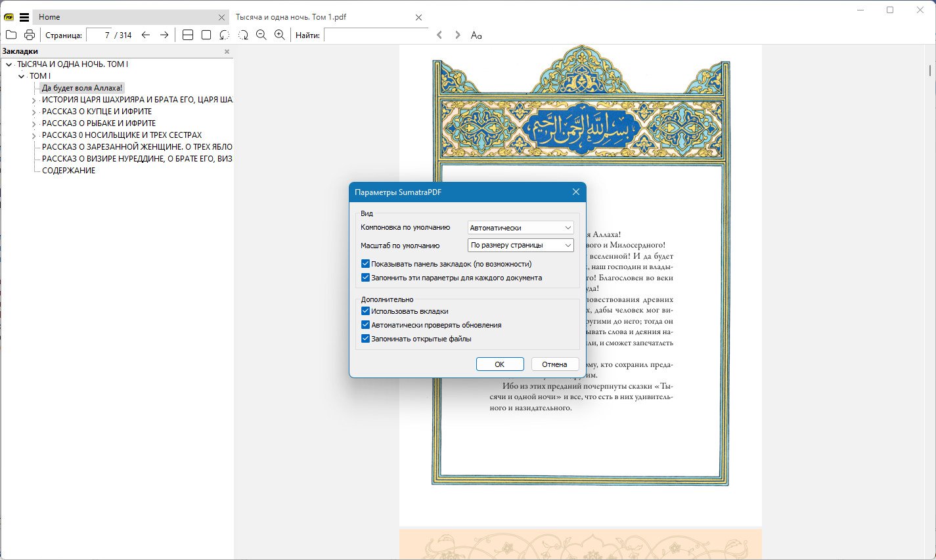The width and height of the screenshot is (936, 560).
Task: Select bookmark РАССКАЗ О КУПЦЕ И ИФРИТЕ text
Action: point(97,112)
